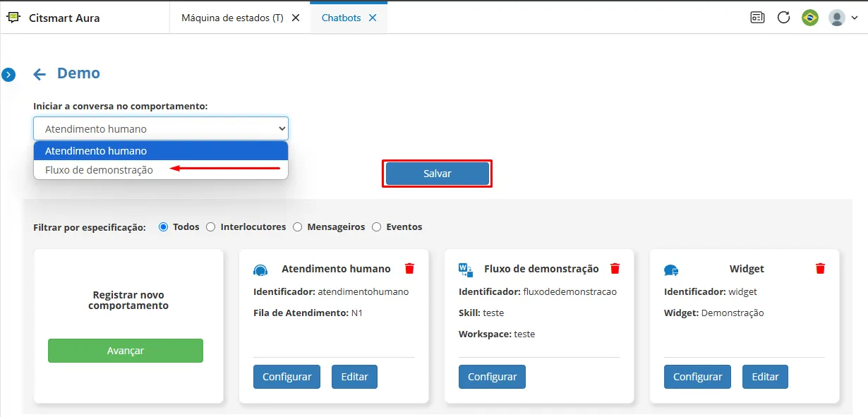Select the Eventos filter radio button
868x417 pixels.
coord(377,227)
